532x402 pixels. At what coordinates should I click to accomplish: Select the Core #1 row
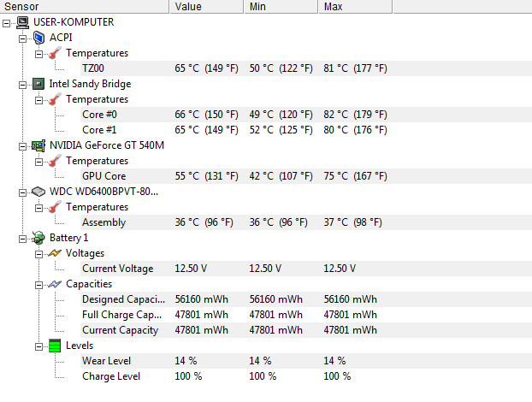(x=306, y=130)
